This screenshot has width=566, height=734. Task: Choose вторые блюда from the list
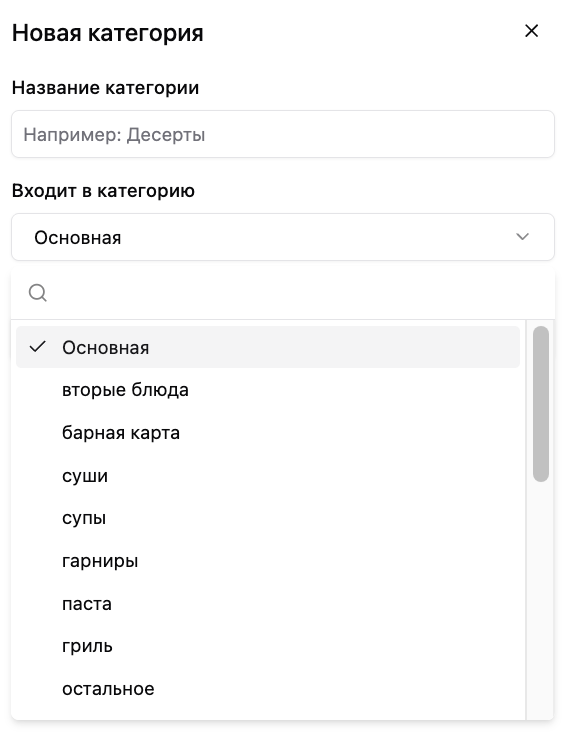click(x=268, y=390)
